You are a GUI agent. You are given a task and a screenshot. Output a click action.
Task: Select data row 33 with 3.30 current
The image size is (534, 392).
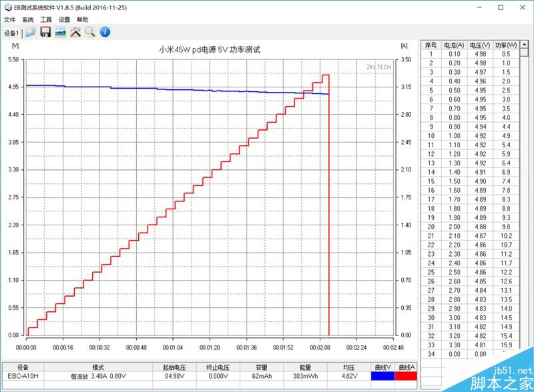tap(471, 345)
